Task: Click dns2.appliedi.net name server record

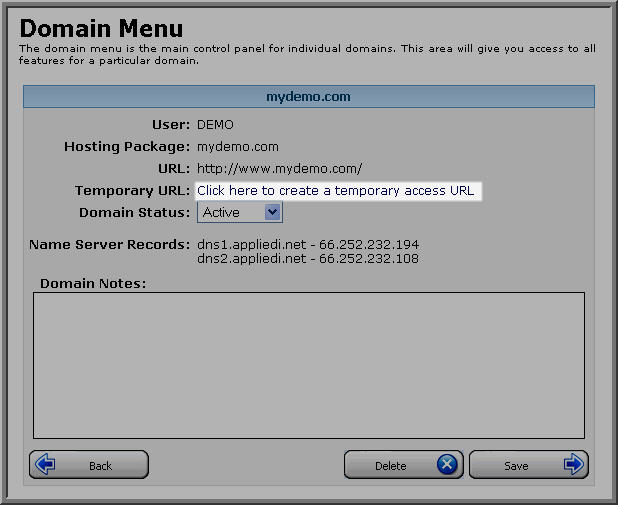Action: click(308, 259)
